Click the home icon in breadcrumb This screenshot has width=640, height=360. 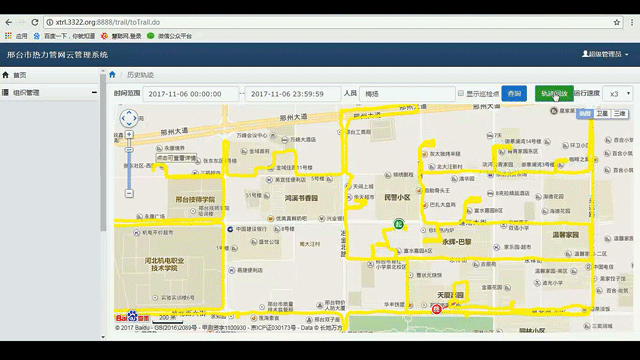(112, 75)
